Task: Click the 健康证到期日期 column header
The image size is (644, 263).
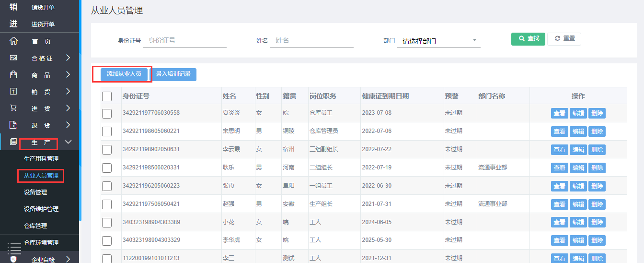Action: pos(386,96)
